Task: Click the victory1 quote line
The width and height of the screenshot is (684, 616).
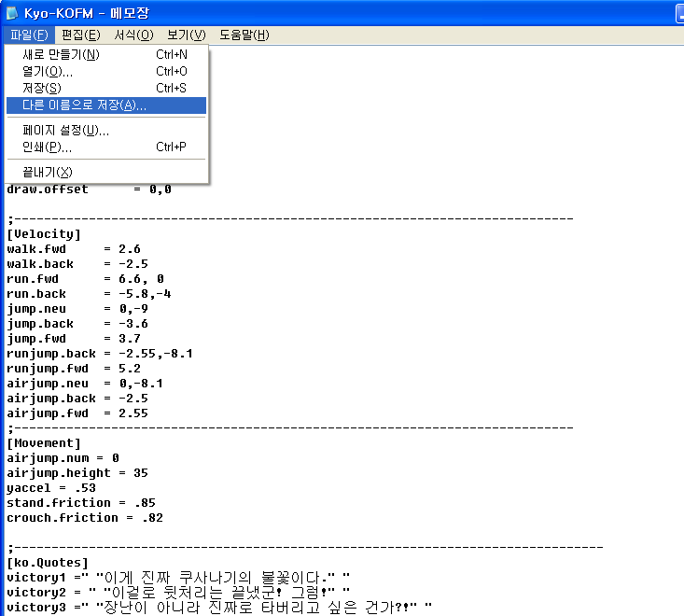Action: coord(178,578)
